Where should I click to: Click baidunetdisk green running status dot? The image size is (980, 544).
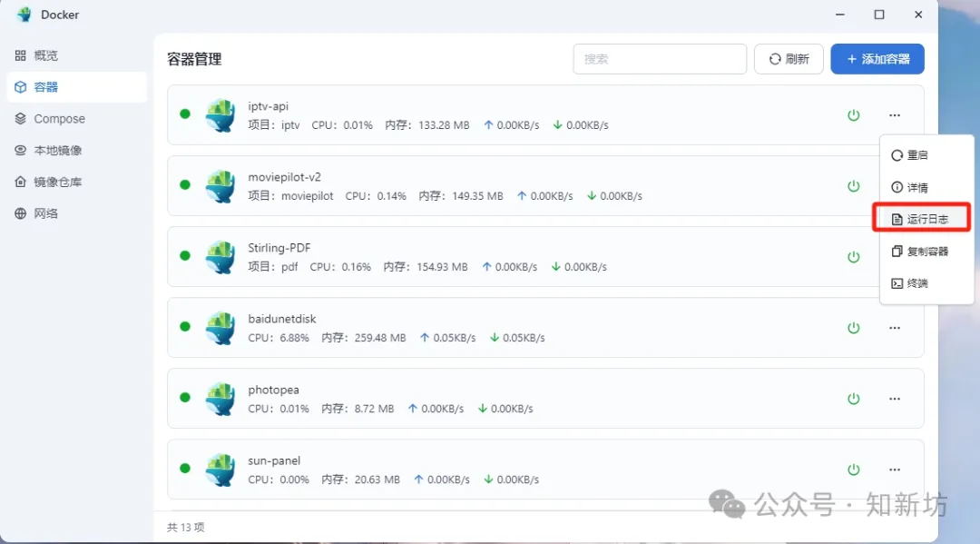click(x=185, y=326)
